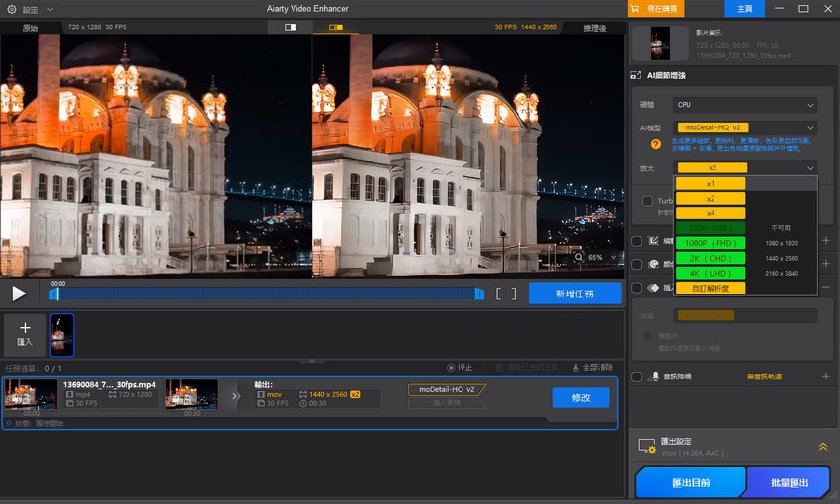
Task: Click the video info thumbnail at top right
Action: [x=660, y=42]
